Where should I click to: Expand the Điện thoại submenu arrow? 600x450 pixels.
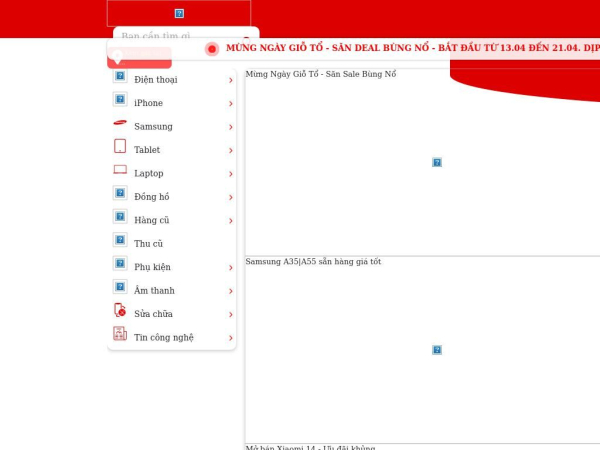tap(231, 80)
